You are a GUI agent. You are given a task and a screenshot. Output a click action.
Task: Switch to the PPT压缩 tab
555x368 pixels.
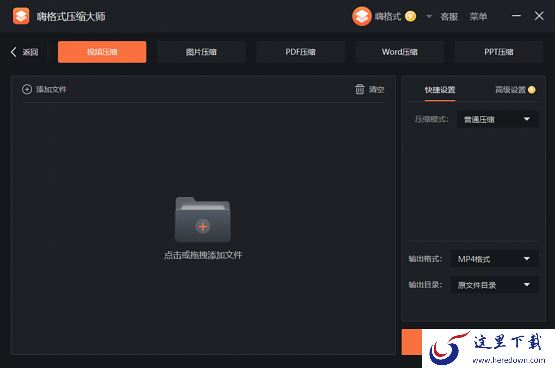click(x=498, y=52)
